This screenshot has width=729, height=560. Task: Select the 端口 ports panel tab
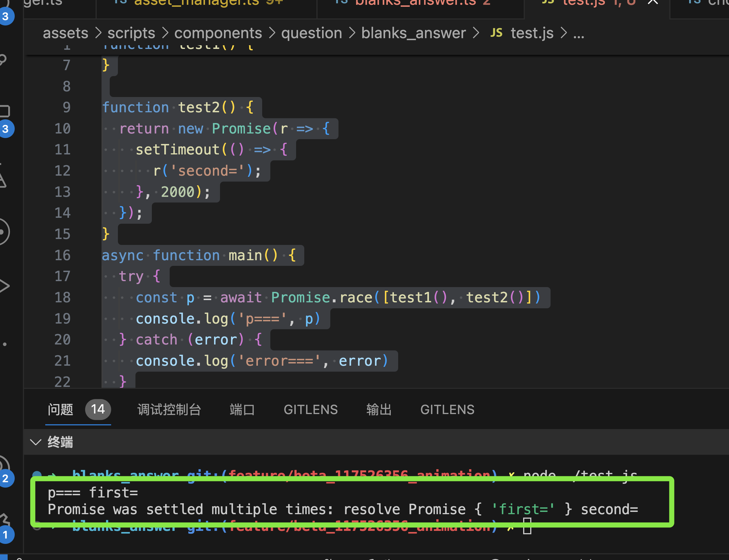(x=242, y=409)
